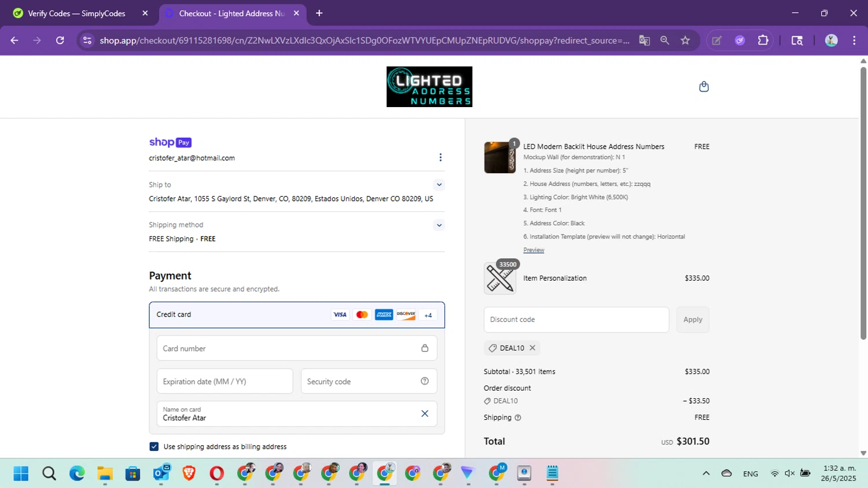Click the Google Translate icon in the address bar
Viewport: 868px width, 488px height.
[644, 41]
